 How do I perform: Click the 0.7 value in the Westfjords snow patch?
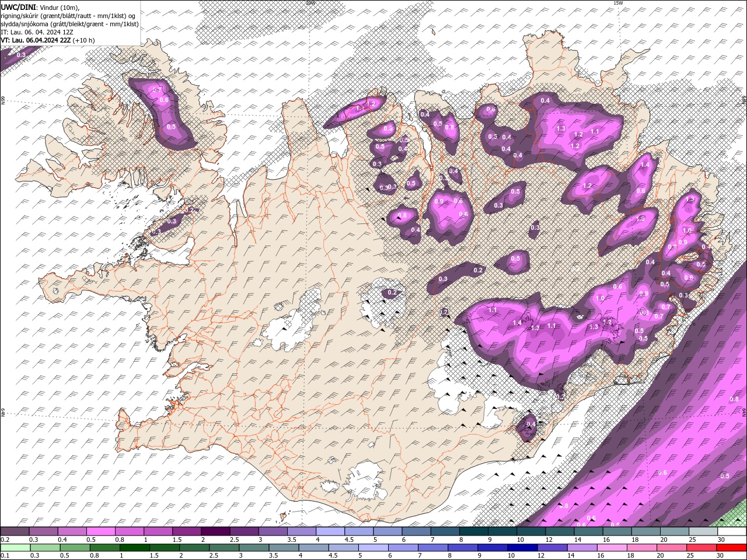(157, 90)
